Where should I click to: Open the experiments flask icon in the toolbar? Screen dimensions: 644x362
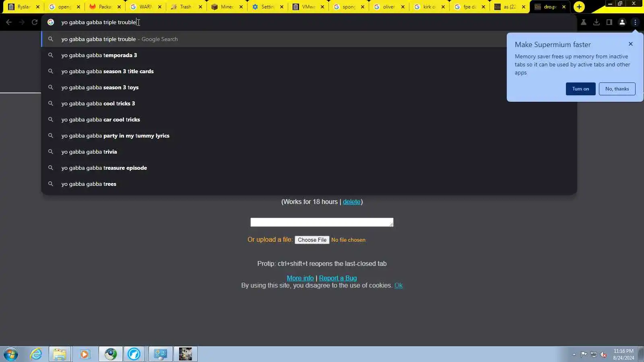[x=584, y=22]
